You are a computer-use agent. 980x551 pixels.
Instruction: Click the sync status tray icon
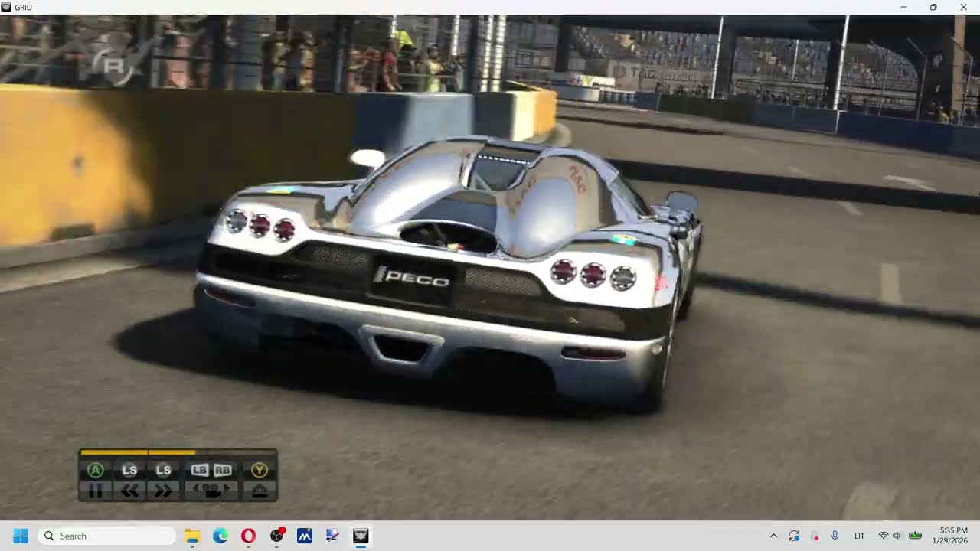click(x=794, y=536)
